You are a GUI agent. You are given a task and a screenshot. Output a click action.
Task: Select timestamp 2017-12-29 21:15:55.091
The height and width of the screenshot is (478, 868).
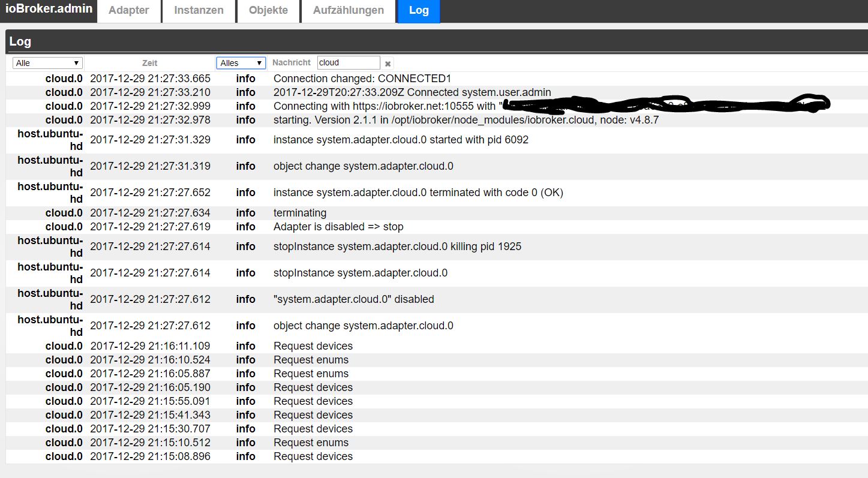click(x=150, y=401)
